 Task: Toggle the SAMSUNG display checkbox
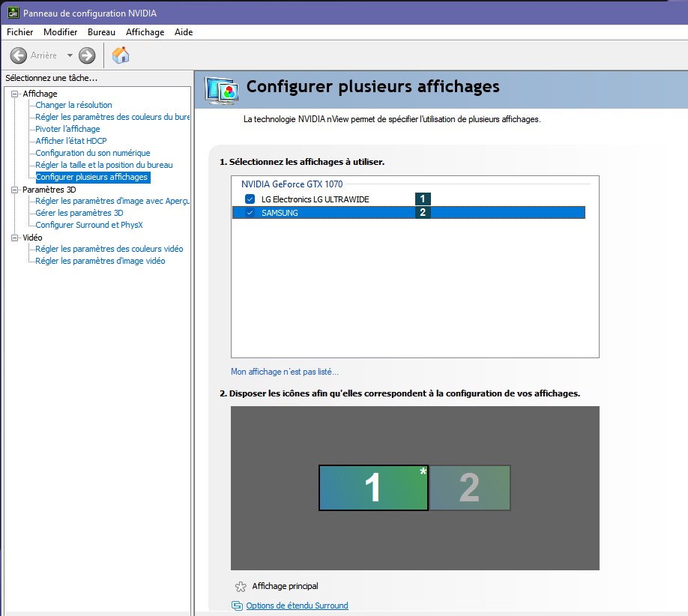click(x=250, y=213)
